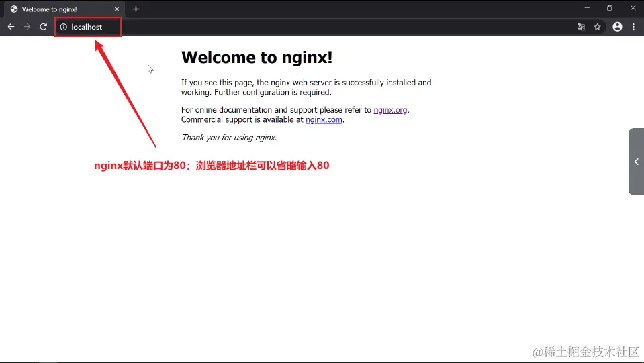Image resolution: width=644 pixels, height=363 pixels.
Task: Click the globe favicon on the tab
Action: coord(14,9)
